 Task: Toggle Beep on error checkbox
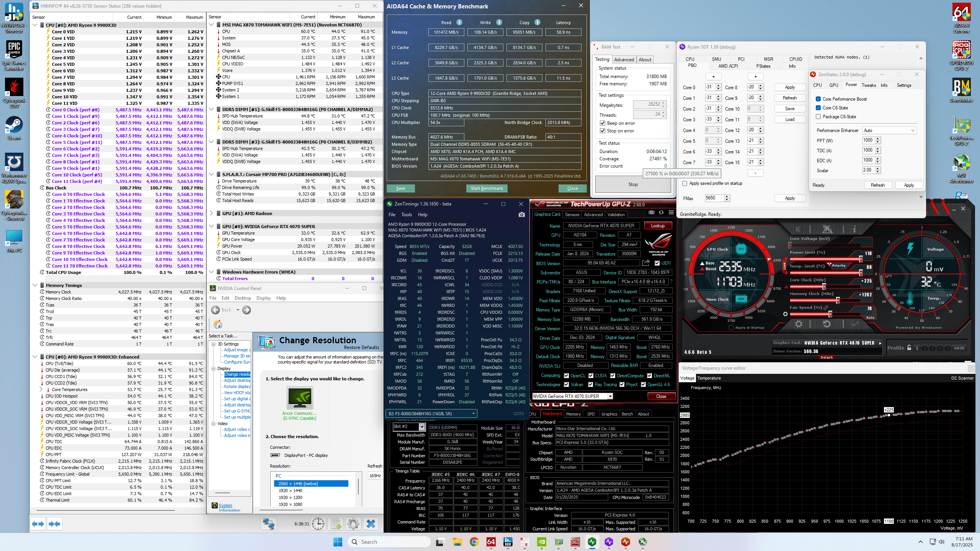603,123
